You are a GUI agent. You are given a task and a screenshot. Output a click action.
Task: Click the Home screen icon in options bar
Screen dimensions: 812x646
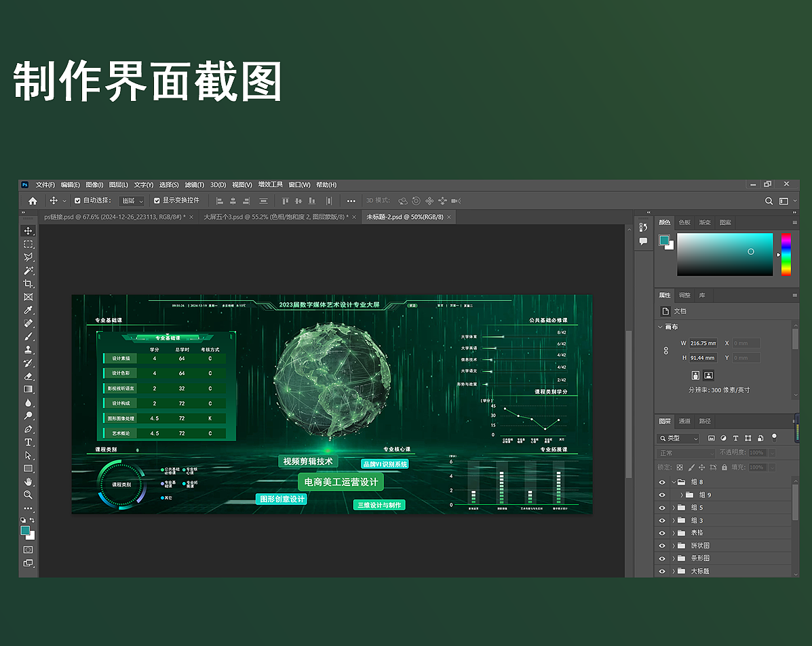click(x=32, y=201)
